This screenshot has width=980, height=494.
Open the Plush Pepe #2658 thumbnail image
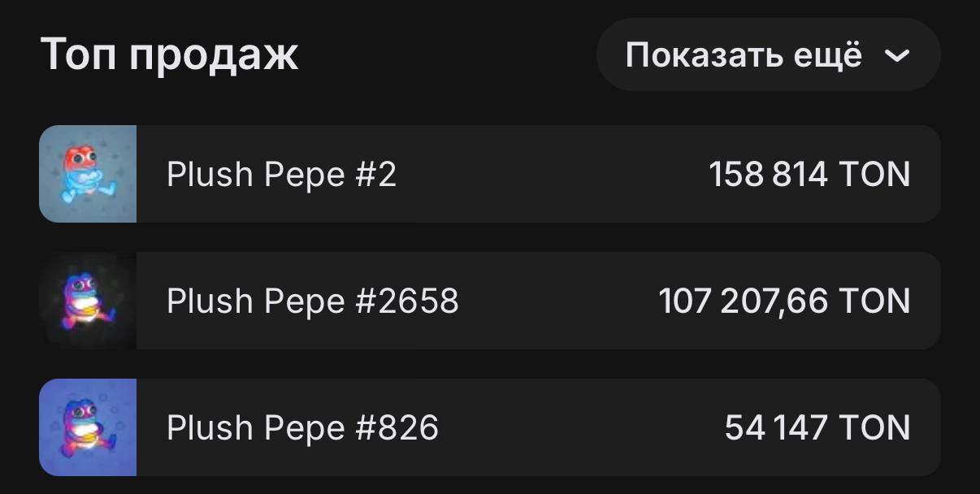tap(88, 301)
